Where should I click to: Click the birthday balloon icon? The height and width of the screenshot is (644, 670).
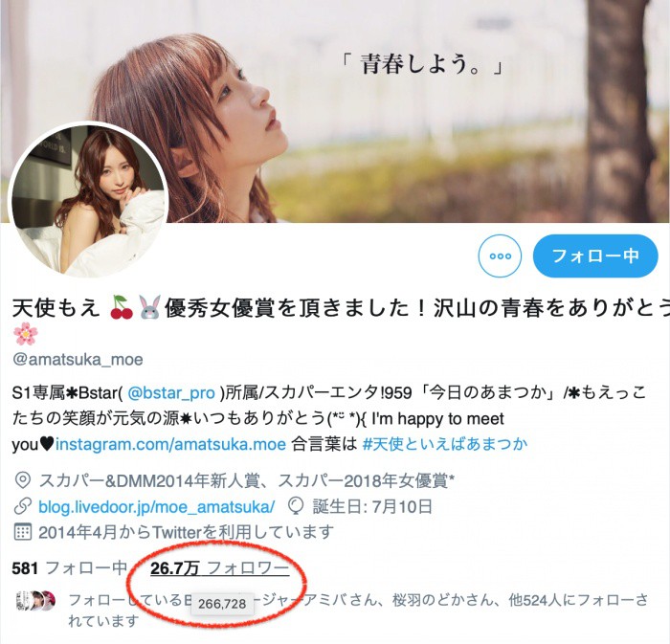tap(296, 506)
